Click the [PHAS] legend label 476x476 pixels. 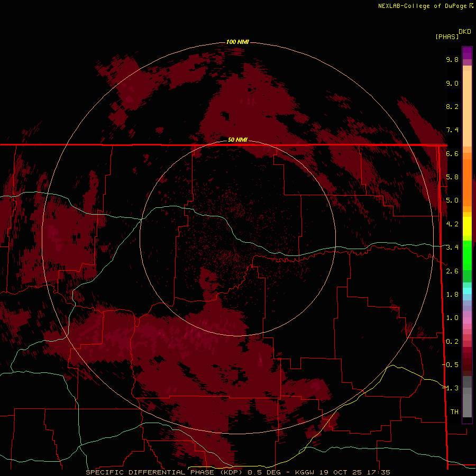click(447, 36)
